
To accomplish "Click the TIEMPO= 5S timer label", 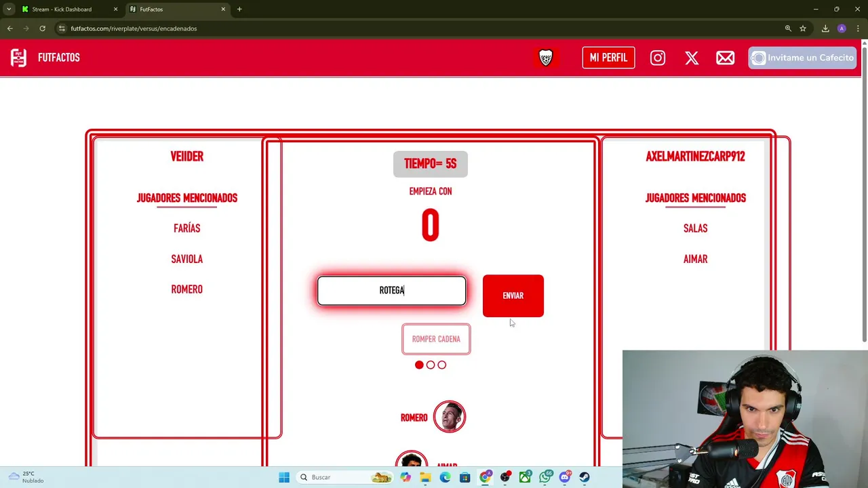I will 431,164.
